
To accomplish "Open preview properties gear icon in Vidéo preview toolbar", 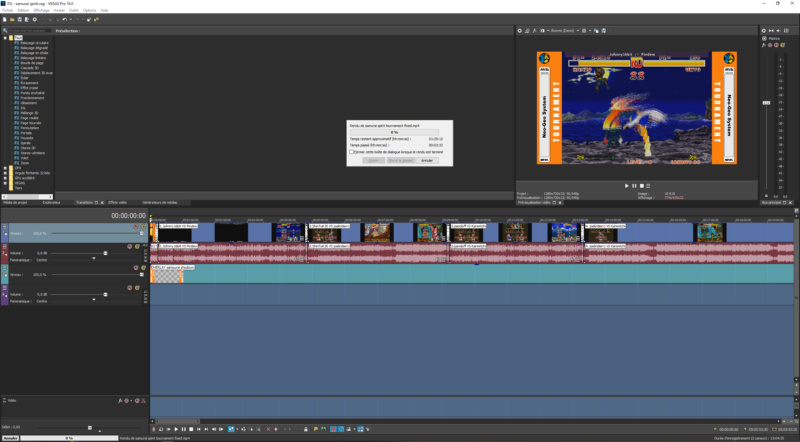I will tap(520, 31).
